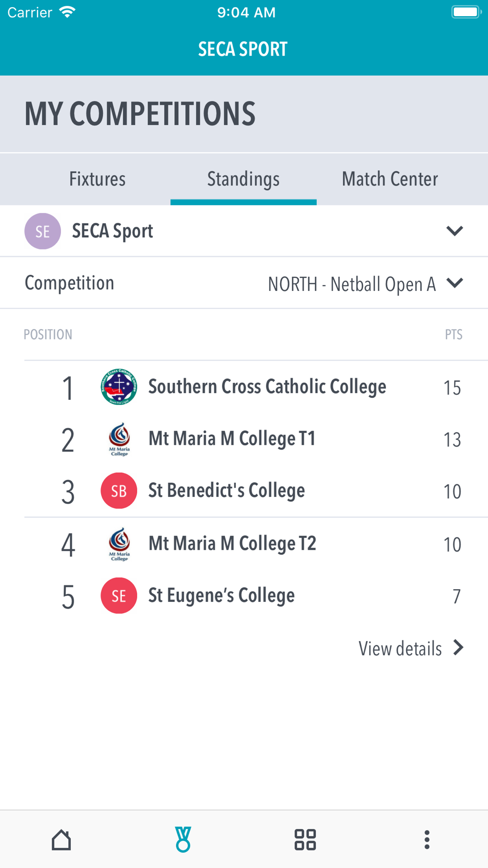488x868 pixels.
Task: Open the grid menu icon
Action: coord(305,840)
